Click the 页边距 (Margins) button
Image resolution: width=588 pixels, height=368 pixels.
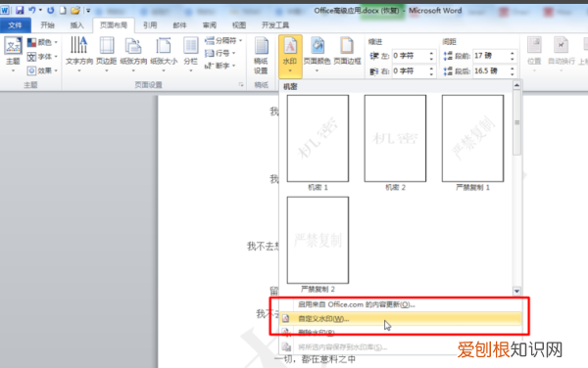tap(107, 54)
